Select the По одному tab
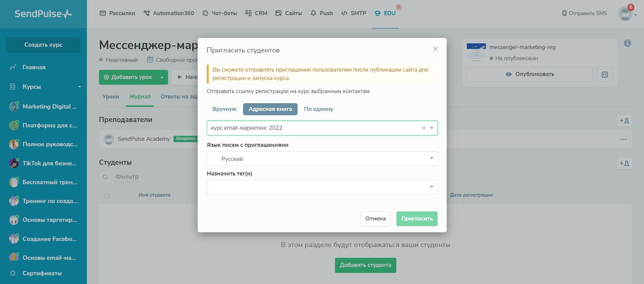 [x=318, y=109]
